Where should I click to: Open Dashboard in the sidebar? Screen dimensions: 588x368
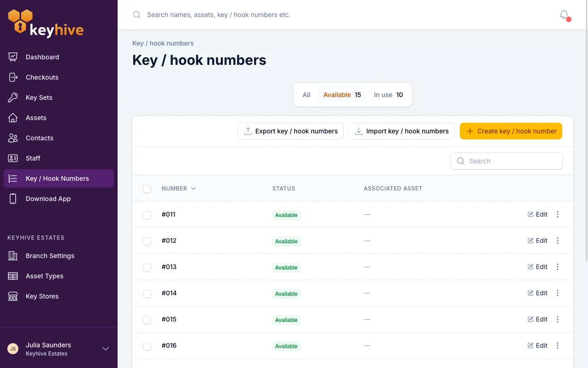point(59,57)
